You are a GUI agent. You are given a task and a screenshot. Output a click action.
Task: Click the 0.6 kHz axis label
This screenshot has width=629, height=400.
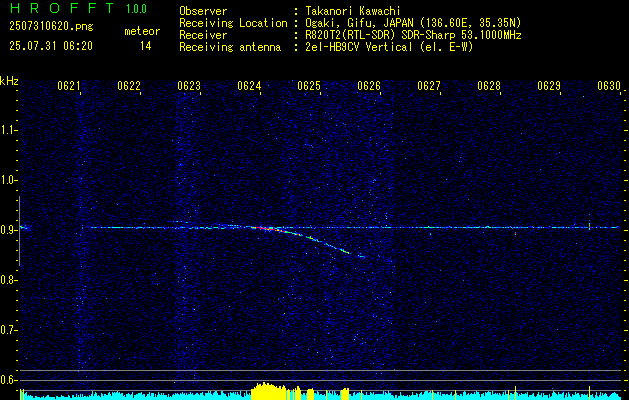(x=8, y=380)
